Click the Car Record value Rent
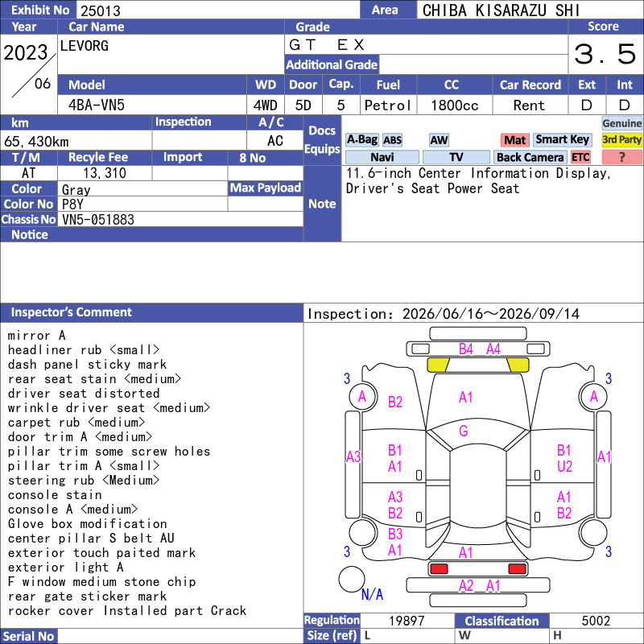The image size is (644, 644). 529,105
